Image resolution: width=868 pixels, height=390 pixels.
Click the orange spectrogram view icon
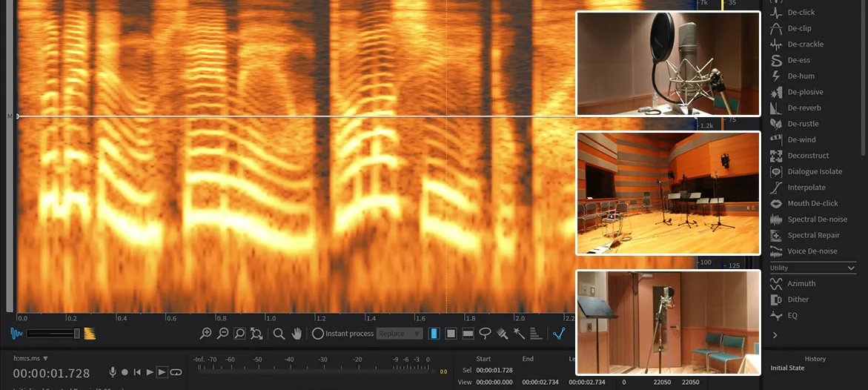pyautogui.click(x=90, y=334)
